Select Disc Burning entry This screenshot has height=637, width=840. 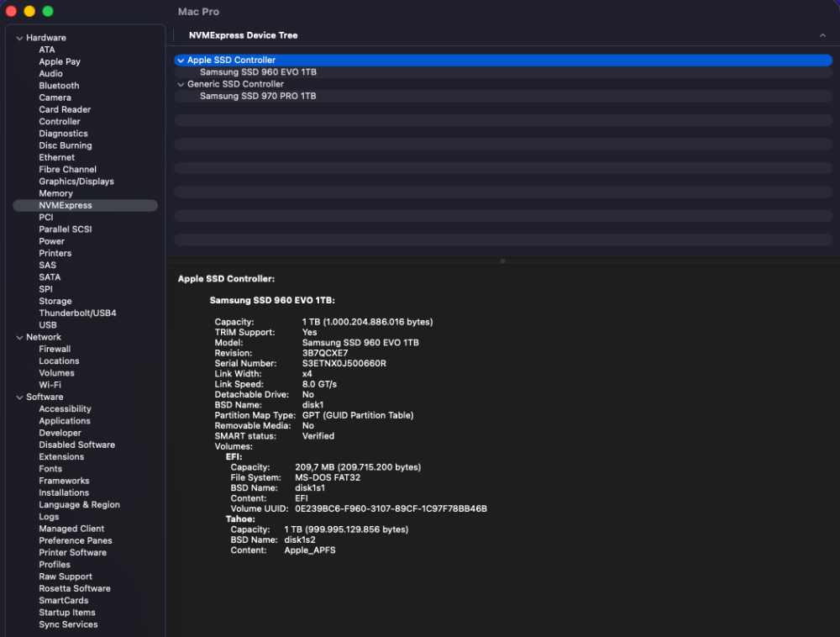coord(66,145)
